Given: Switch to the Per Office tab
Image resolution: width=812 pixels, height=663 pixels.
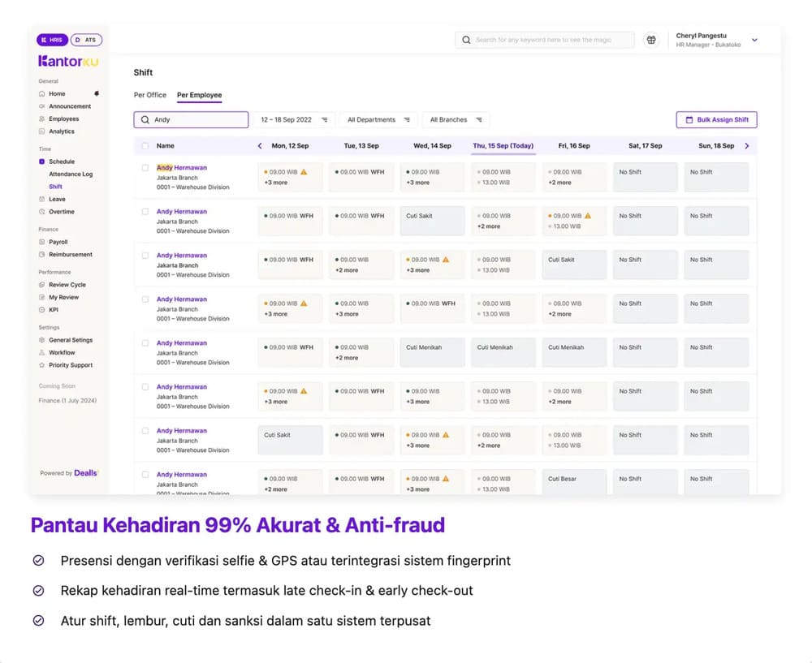Looking at the screenshot, I should pos(149,95).
